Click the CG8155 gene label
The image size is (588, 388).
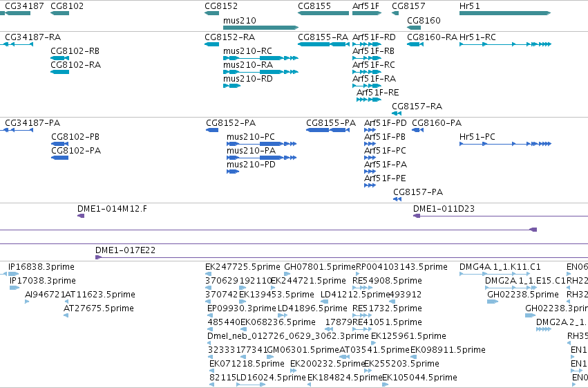click(314, 6)
